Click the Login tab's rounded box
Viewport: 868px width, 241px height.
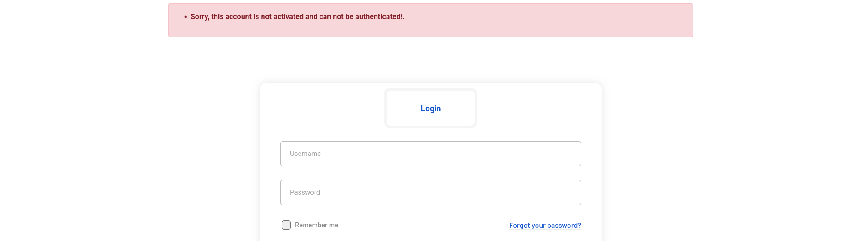pos(431,108)
